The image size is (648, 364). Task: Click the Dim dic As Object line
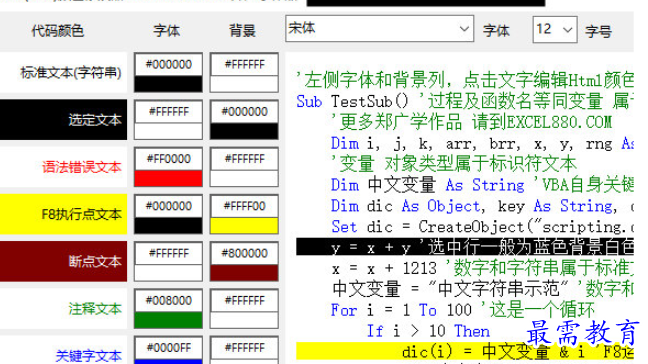click(x=482, y=206)
